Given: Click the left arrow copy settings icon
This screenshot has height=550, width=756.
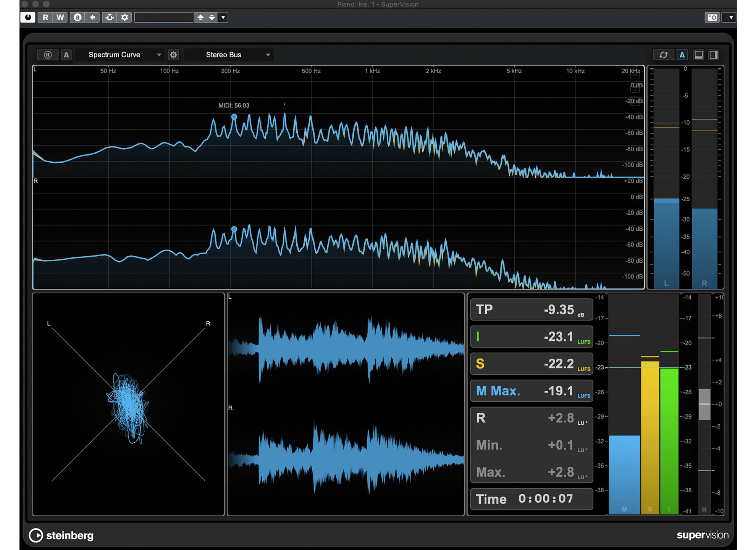Looking at the screenshot, I should pos(92,17).
